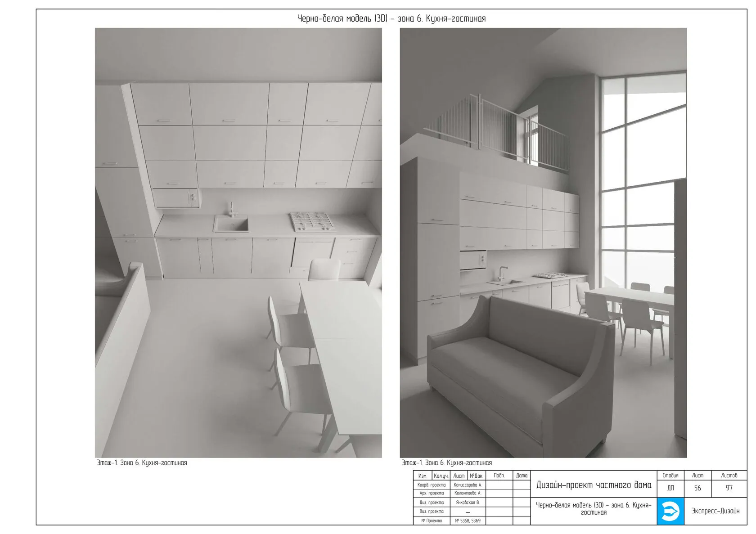Click the project number № 5368, 5369
Image resolution: width=756 pixels, height=534 pixels.
click(467, 521)
